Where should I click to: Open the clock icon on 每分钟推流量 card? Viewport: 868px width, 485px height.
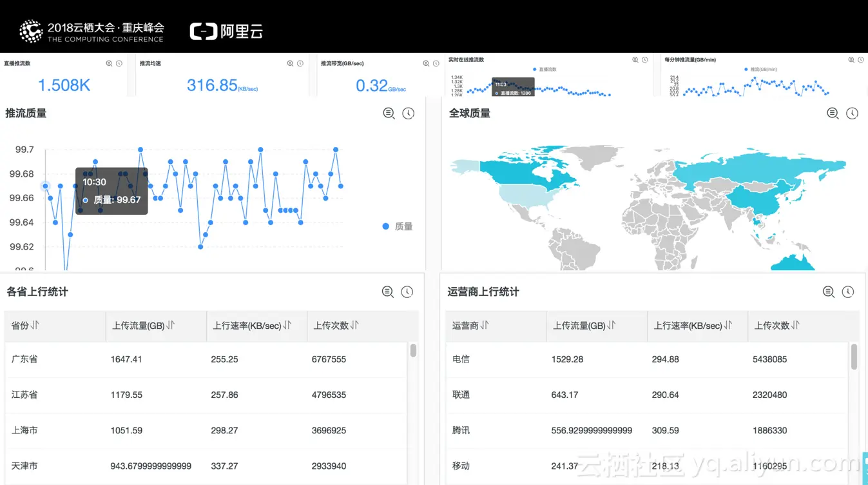tap(861, 59)
